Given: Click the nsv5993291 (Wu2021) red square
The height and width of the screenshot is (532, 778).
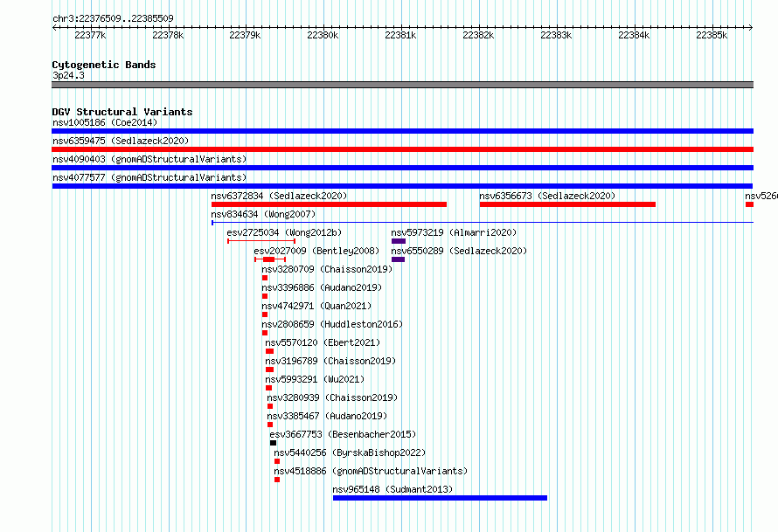Looking at the screenshot, I should [x=268, y=388].
